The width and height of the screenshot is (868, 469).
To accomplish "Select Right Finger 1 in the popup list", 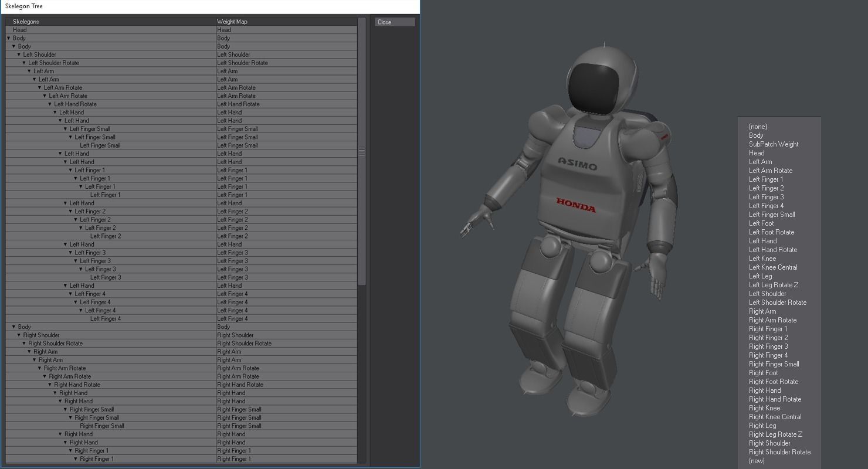I will 768,329.
